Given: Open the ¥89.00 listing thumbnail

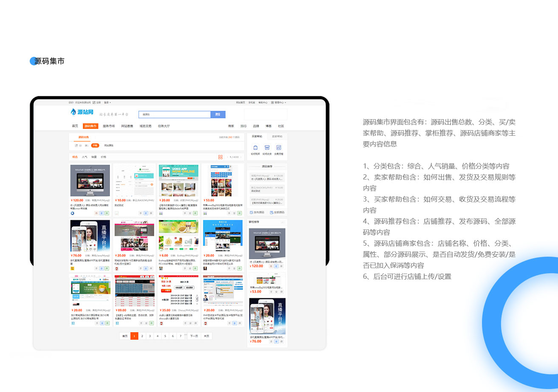Looking at the screenshot, I should pyautogui.click(x=134, y=291).
